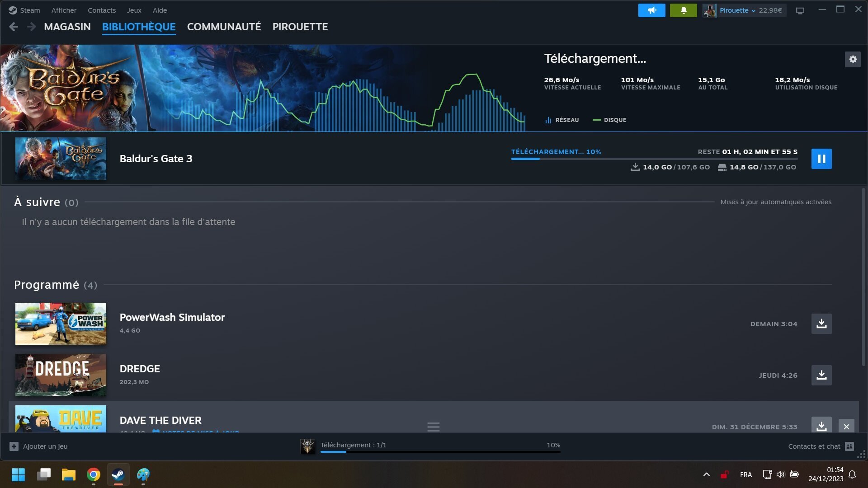Click 'Mises à jour automatiques activées' text

(776, 202)
